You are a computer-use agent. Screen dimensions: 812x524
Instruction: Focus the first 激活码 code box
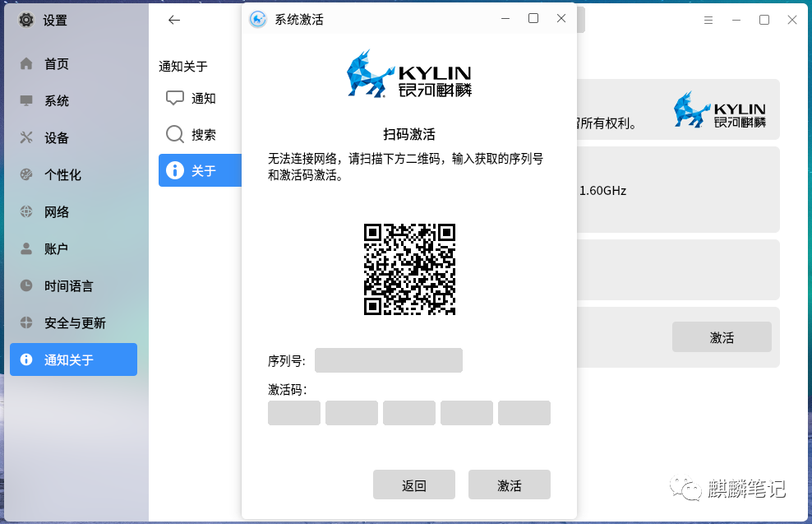[x=294, y=413]
